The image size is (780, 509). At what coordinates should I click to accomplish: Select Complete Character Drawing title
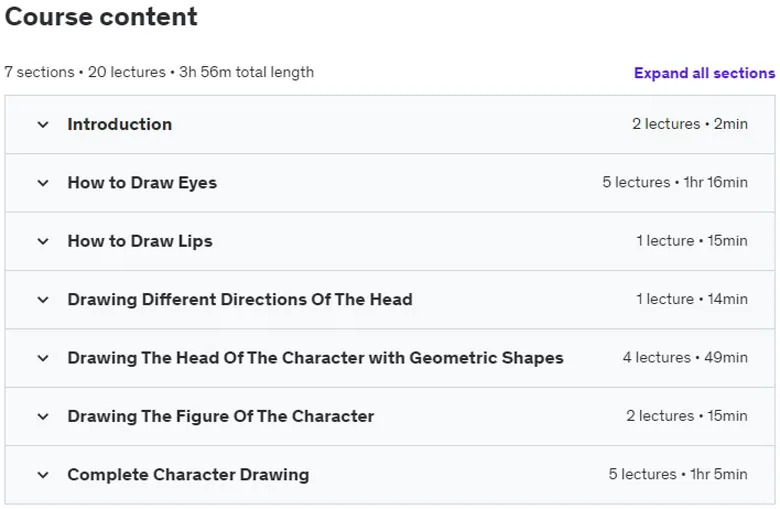(188, 475)
